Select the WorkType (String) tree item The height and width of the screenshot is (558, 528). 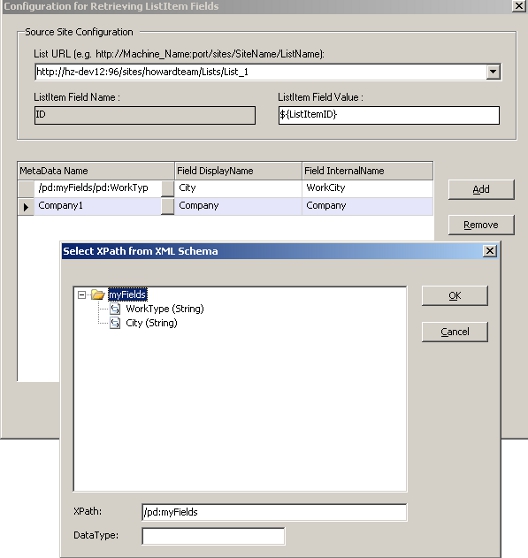(x=165, y=309)
